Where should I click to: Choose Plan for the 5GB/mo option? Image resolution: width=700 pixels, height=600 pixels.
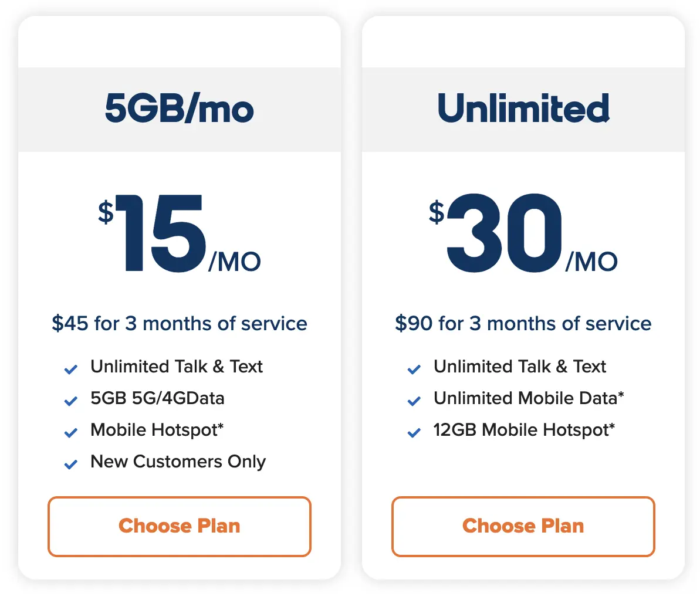tap(179, 527)
